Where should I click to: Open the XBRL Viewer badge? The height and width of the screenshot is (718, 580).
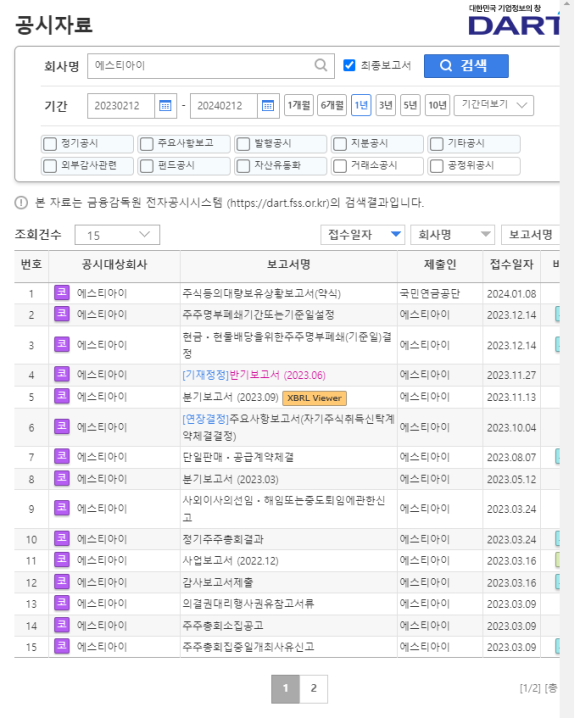314,398
